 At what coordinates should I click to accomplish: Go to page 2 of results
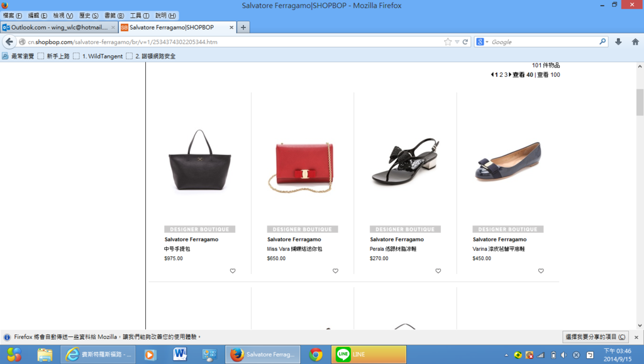coord(501,74)
